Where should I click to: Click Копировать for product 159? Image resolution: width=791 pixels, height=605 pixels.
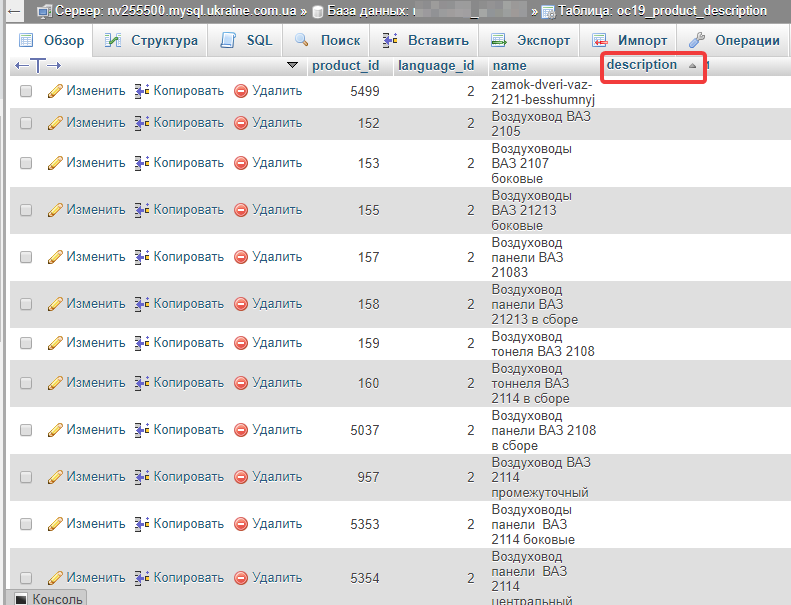click(x=189, y=343)
